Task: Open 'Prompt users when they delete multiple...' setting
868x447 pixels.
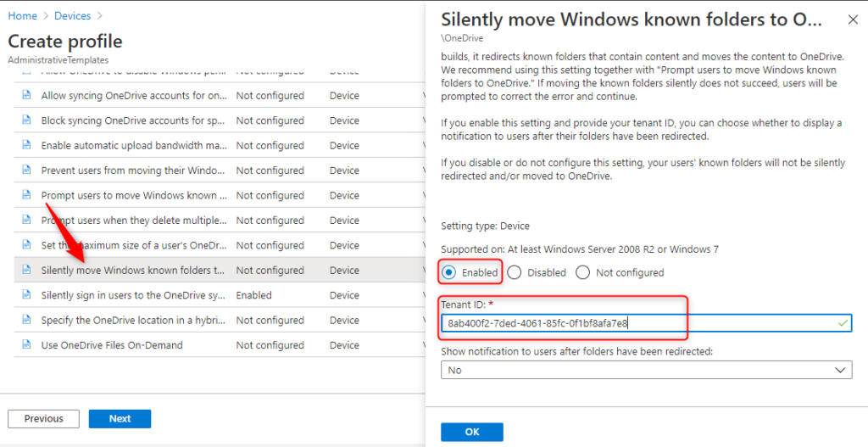Action: 134,220
